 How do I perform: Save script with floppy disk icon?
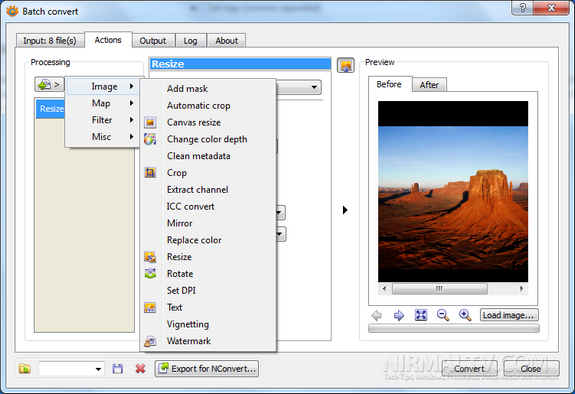click(x=118, y=368)
